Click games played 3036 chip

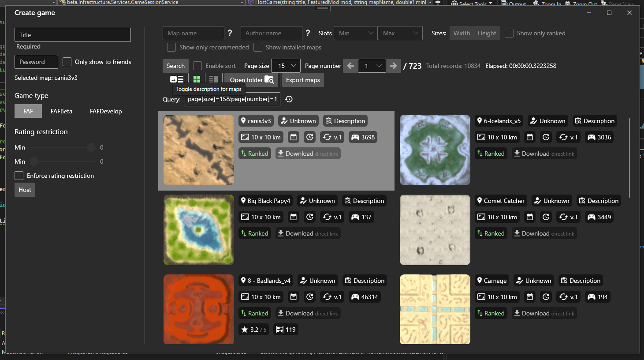(599, 137)
